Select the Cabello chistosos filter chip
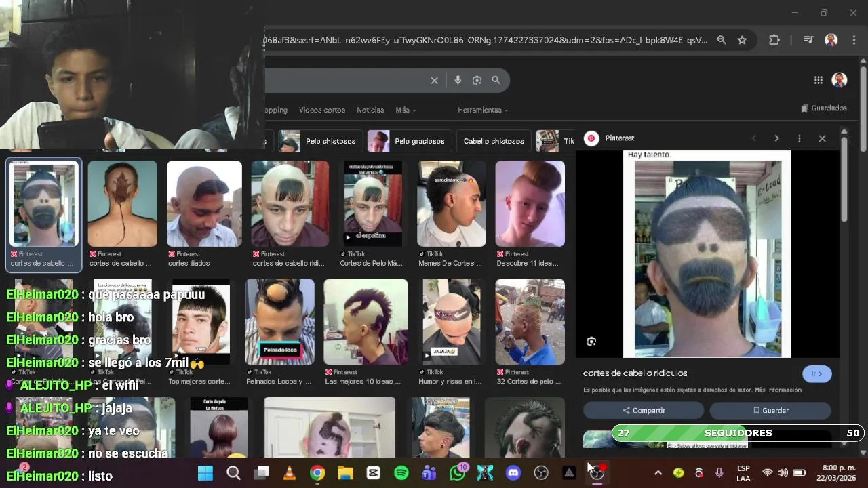The height and width of the screenshot is (488, 868). (x=494, y=141)
